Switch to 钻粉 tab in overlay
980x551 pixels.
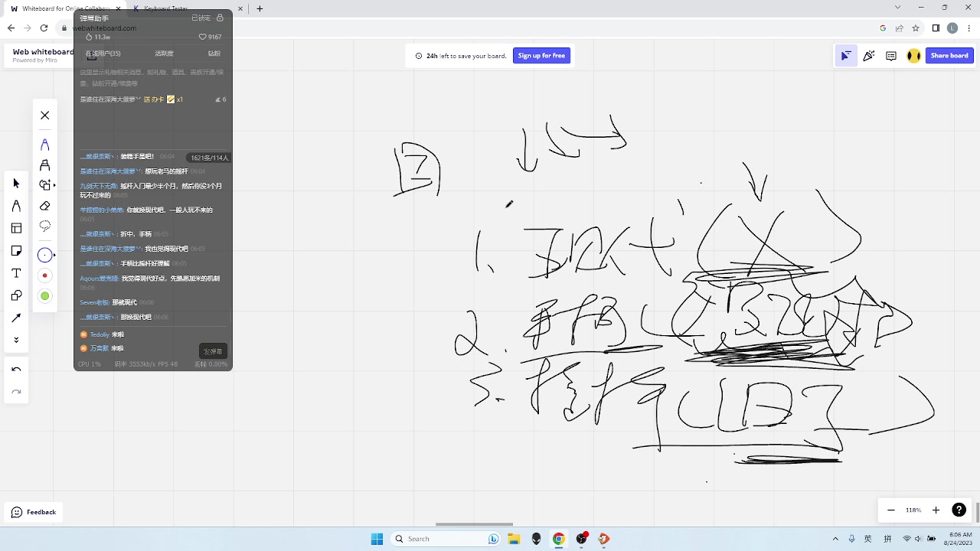click(214, 54)
